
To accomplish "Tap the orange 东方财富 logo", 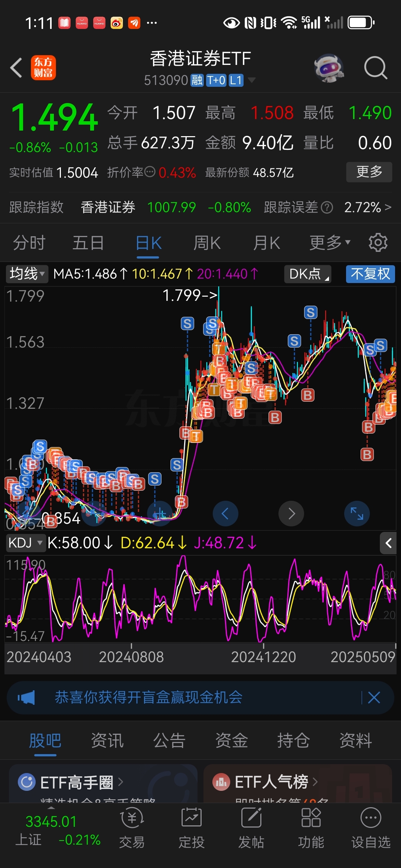I will [43, 68].
